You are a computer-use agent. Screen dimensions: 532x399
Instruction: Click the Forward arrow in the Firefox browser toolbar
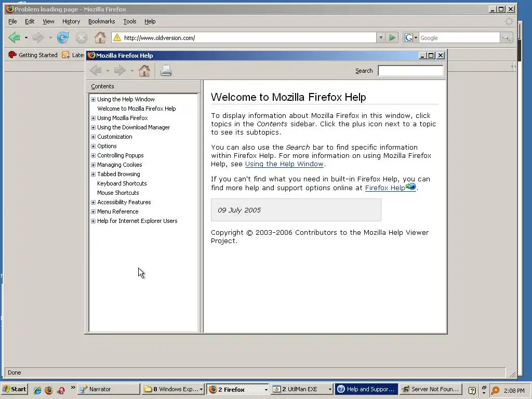pos(38,37)
